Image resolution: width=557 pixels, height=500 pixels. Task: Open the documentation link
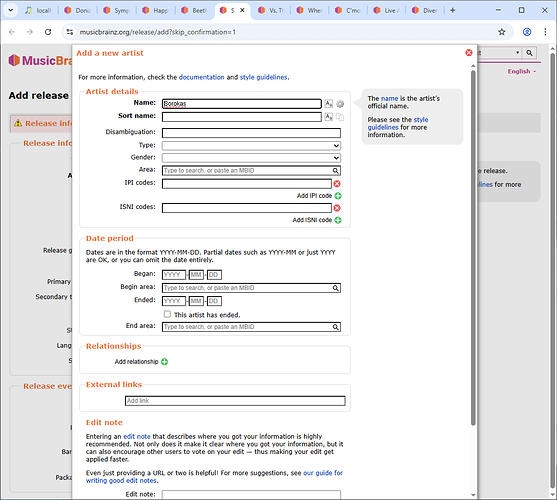click(x=201, y=77)
